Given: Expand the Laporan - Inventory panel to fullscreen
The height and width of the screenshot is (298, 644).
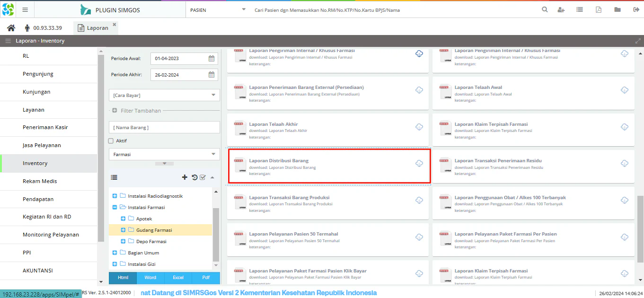Looking at the screenshot, I should pos(638,41).
